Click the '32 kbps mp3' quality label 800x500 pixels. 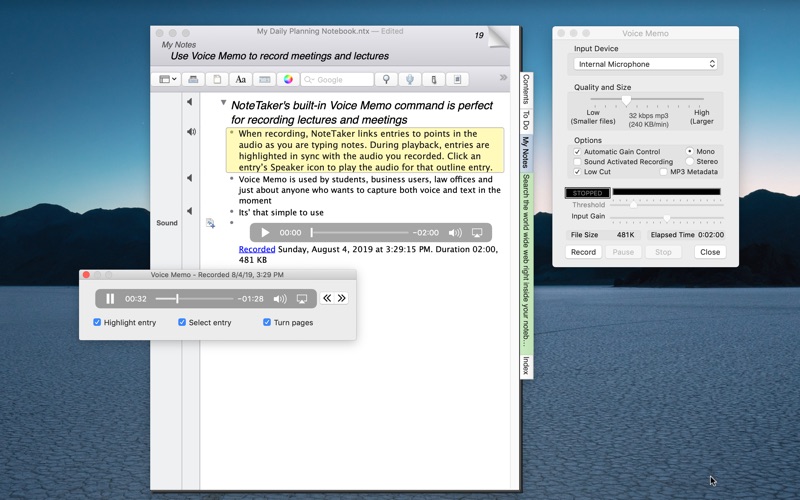point(648,115)
